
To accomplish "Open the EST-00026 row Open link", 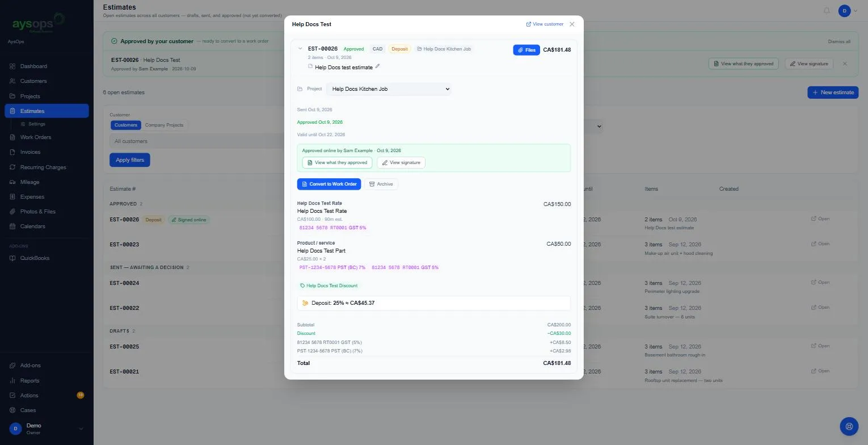I will [x=820, y=219].
